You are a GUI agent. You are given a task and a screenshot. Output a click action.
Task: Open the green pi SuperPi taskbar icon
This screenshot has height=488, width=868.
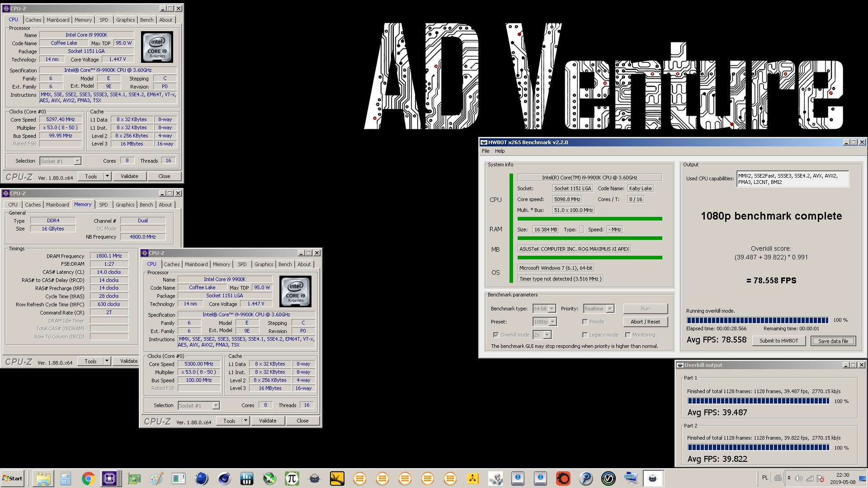pyautogui.click(x=292, y=479)
